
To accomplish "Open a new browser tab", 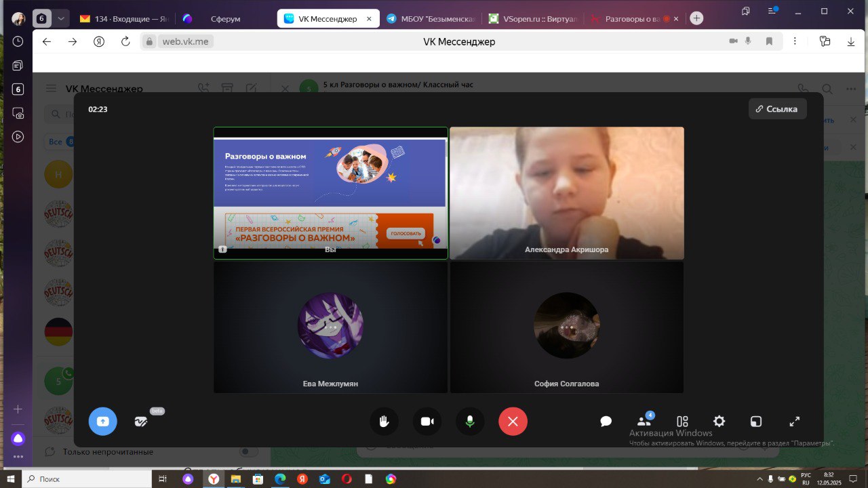I will tap(696, 18).
